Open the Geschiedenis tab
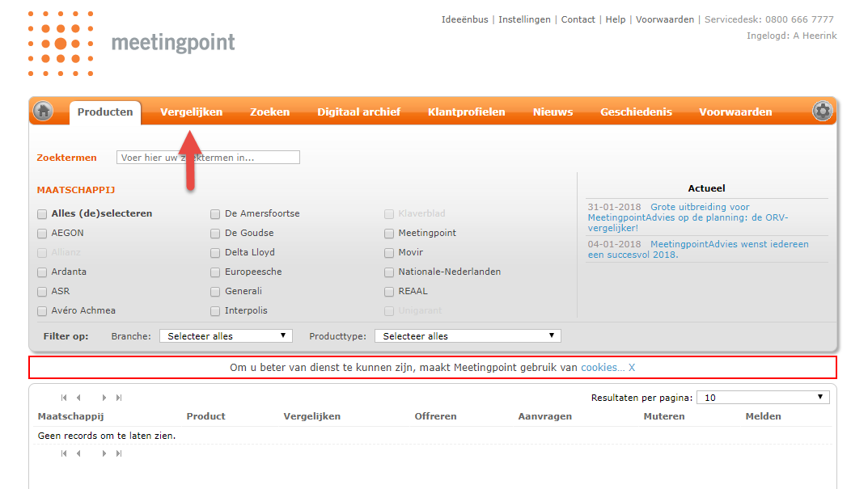 coord(636,112)
